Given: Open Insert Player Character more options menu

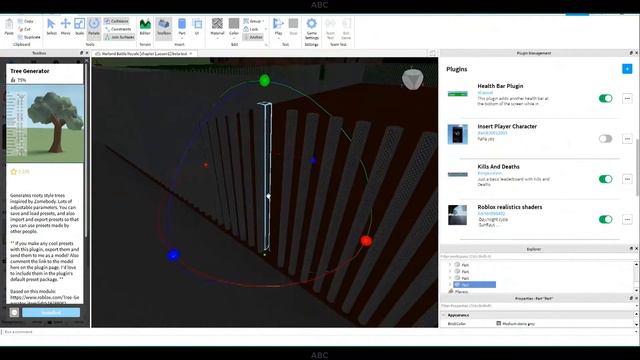Looking at the screenshot, I should point(627,139).
